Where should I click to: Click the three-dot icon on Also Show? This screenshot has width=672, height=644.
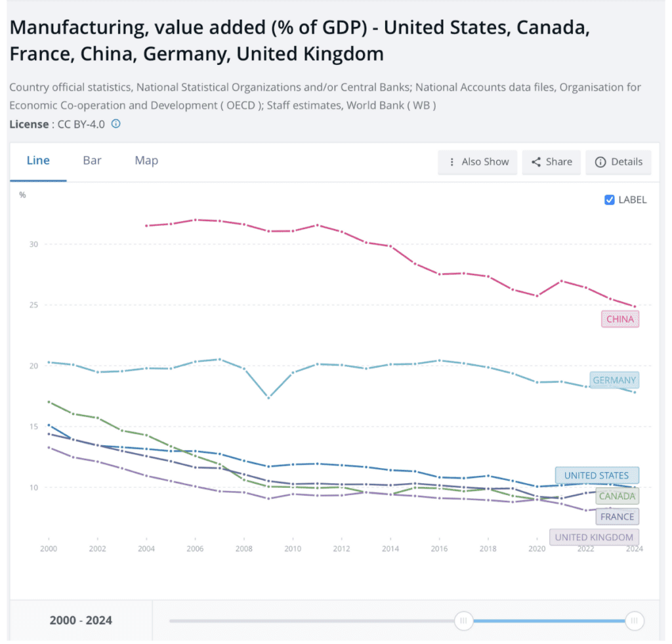[451, 162]
